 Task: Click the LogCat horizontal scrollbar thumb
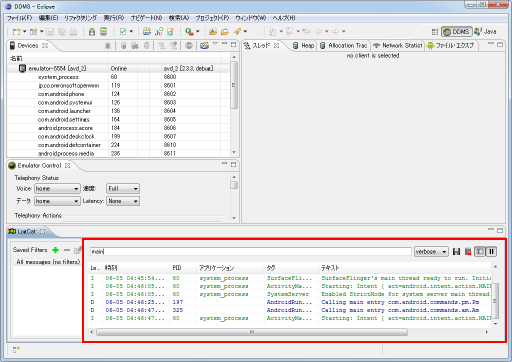(x=252, y=332)
